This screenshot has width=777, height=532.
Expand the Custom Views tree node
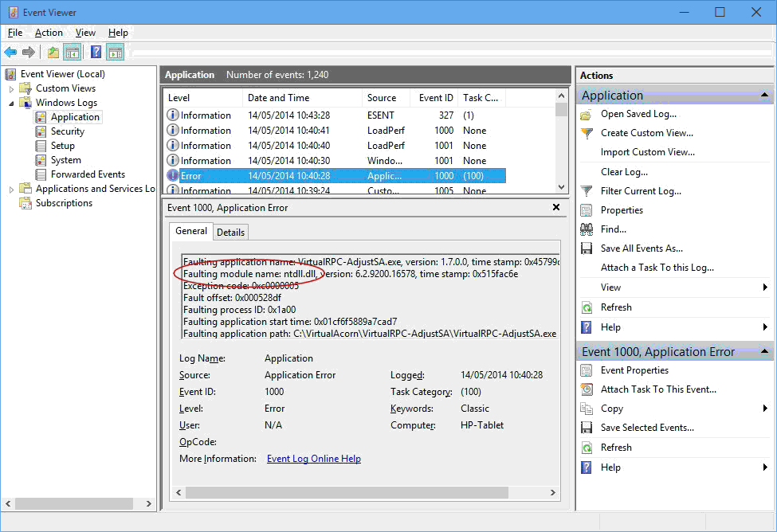point(12,88)
